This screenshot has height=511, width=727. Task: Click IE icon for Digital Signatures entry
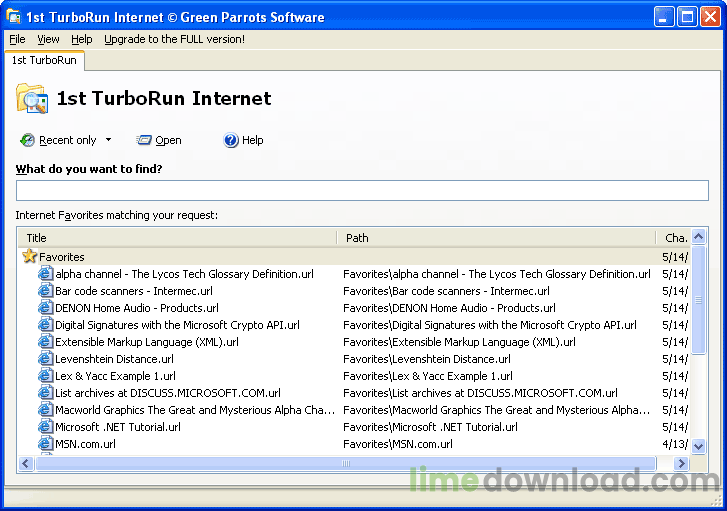[x=45, y=325]
